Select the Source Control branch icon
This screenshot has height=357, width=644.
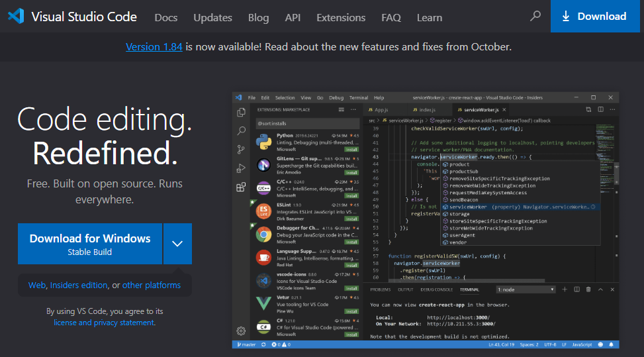[241, 150]
